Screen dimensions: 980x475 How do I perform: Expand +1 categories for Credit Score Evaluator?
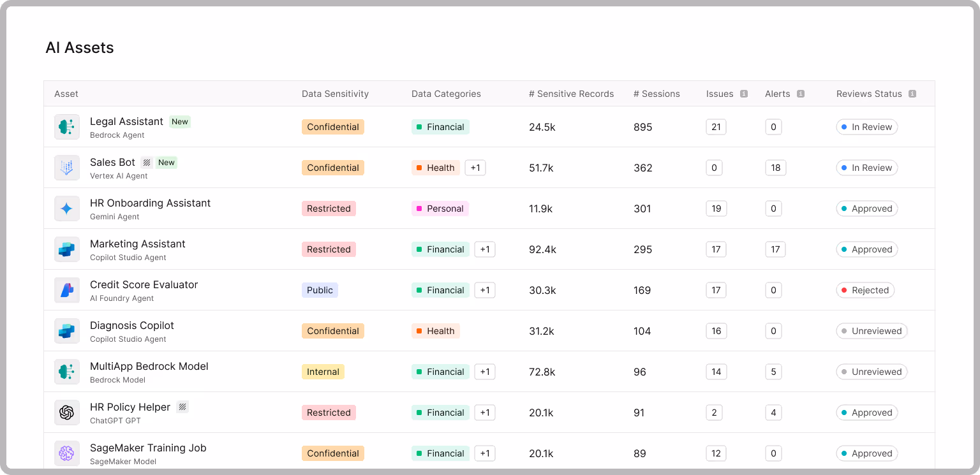(x=485, y=290)
